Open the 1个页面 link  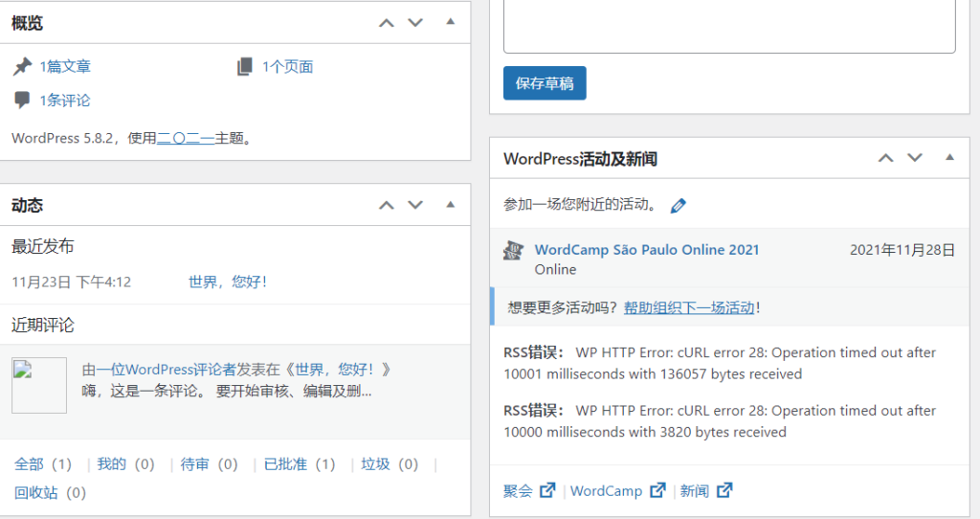pyautogui.click(x=287, y=66)
